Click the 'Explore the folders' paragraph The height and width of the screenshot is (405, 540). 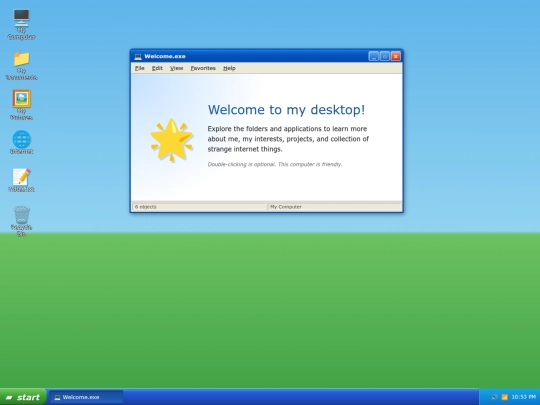click(x=288, y=139)
